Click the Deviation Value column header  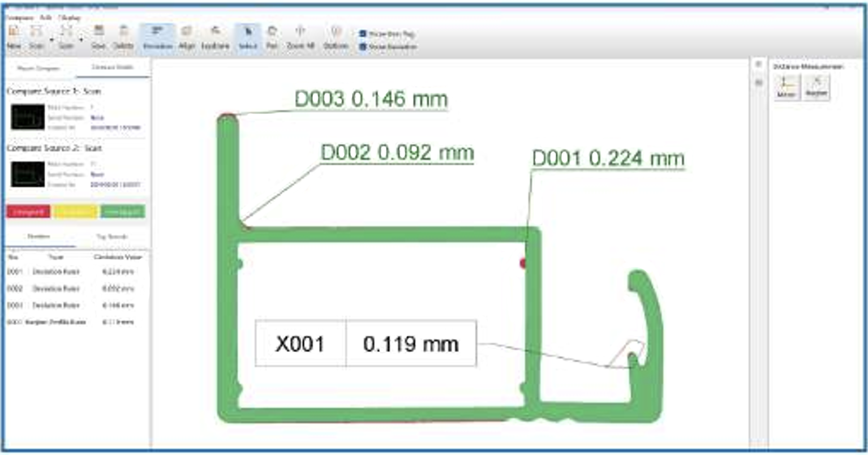(118, 257)
